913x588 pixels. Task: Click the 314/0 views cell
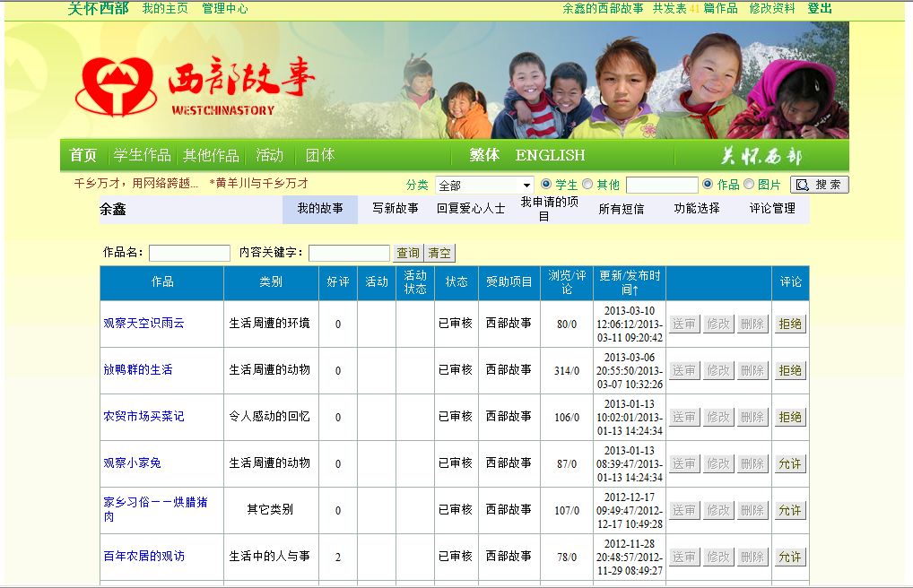[x=567, y=371]
